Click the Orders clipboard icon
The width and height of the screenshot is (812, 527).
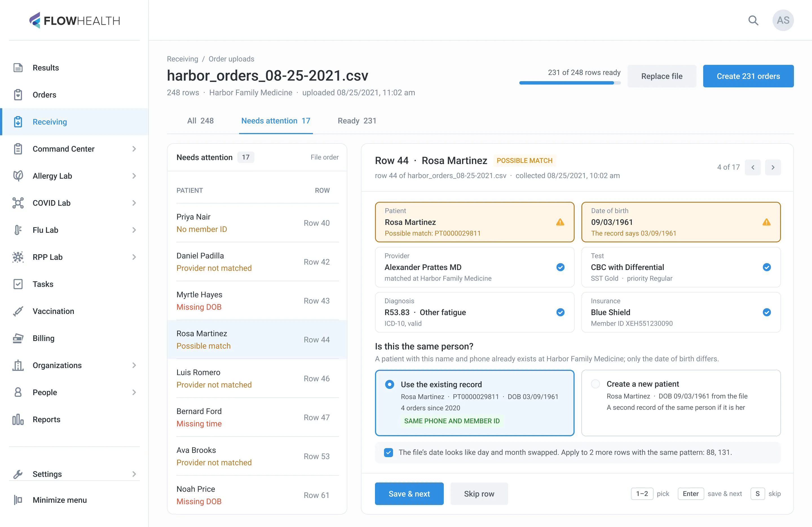pyautogui.click(x=18, y=94)
